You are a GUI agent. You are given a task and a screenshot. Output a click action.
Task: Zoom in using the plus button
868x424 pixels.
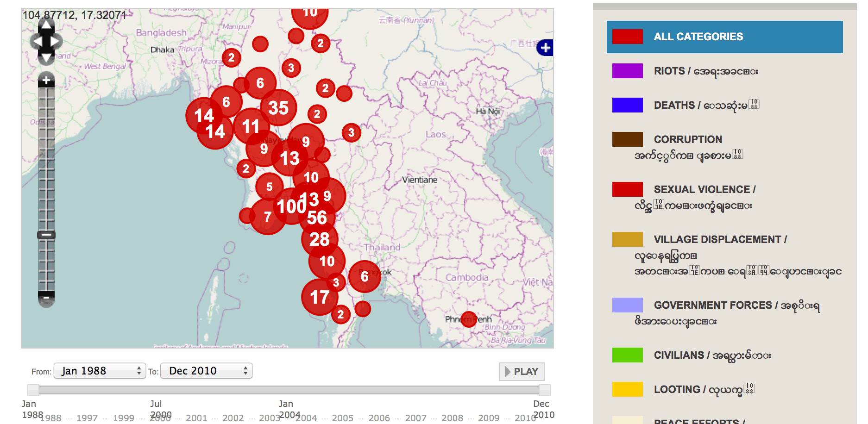(x=46, y=80)
